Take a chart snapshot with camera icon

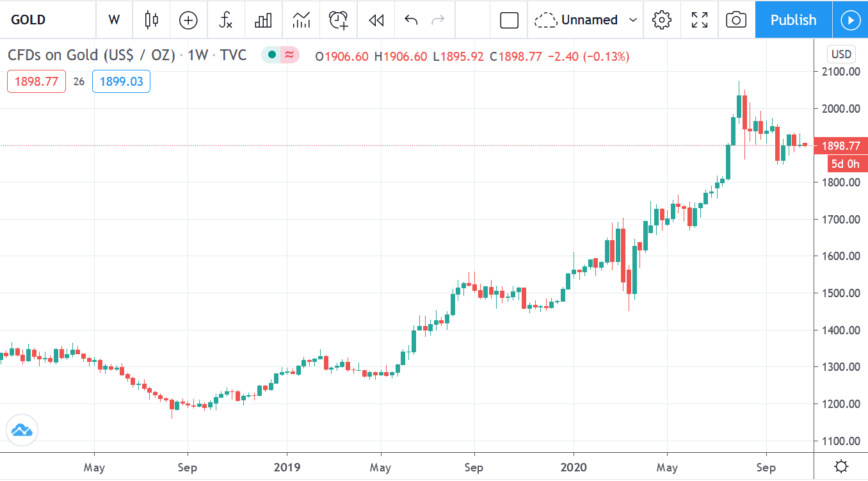coord(736,20)
